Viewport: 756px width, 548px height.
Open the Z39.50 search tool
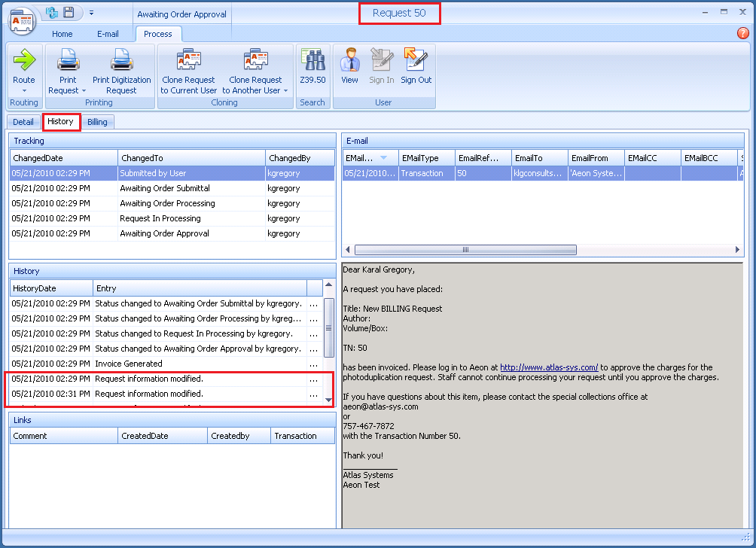click(312, 68)
